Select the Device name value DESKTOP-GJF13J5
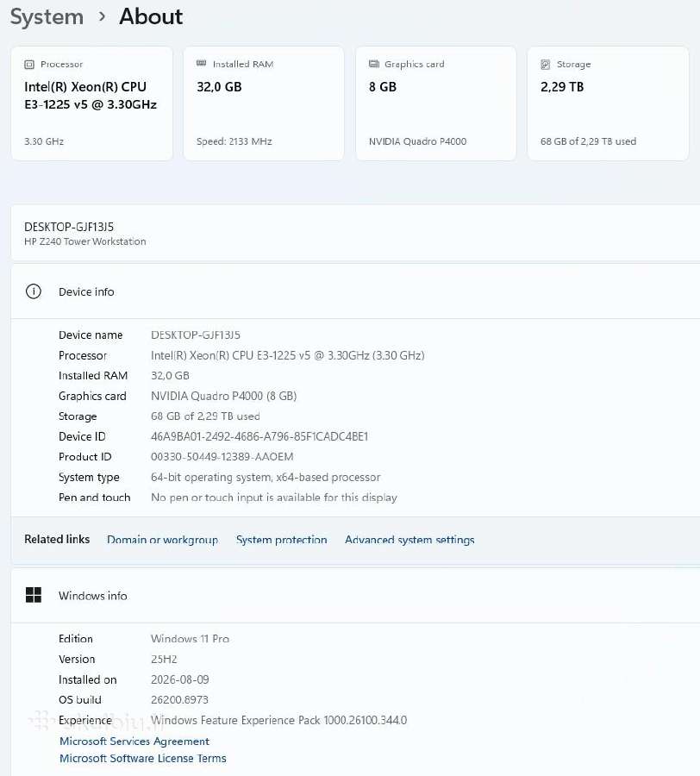Viewport: 700px width, 776px height. pos(196,335)
